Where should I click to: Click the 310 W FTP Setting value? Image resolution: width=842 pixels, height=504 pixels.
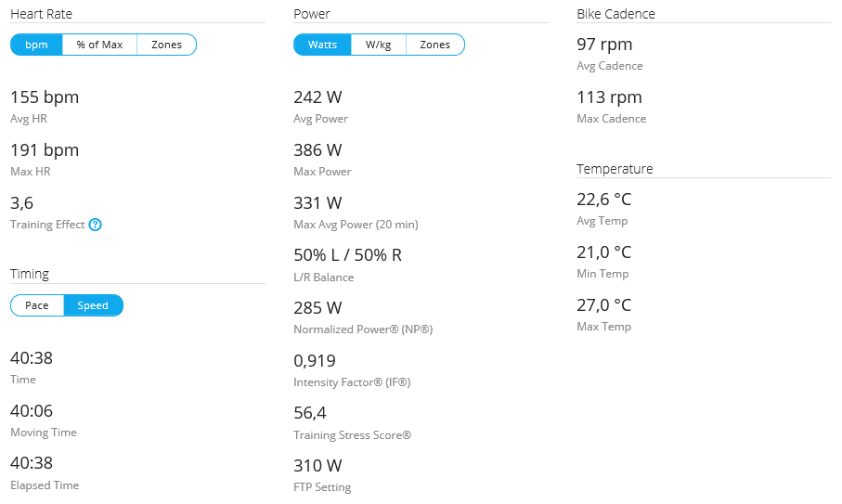[x=317, y=466]
